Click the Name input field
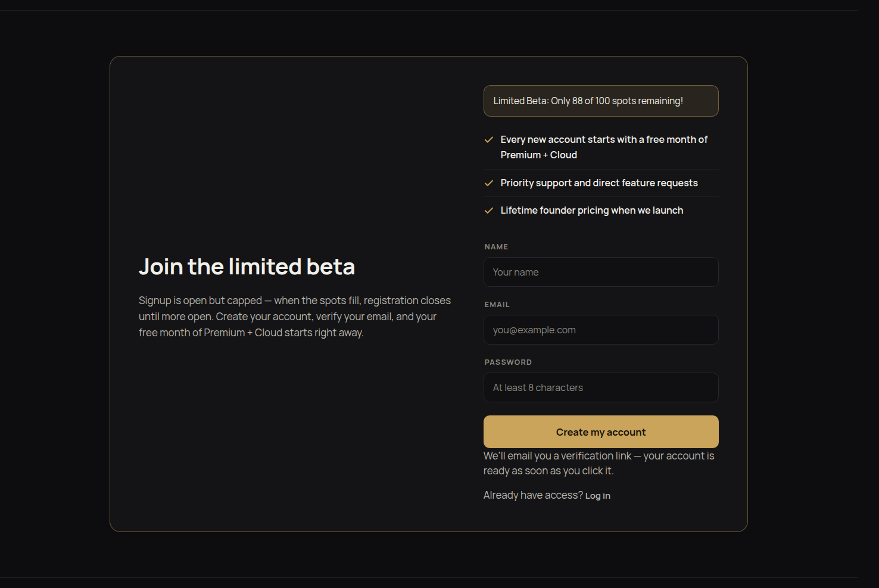Screen dimensions: 879x588 tap(601, 272)
